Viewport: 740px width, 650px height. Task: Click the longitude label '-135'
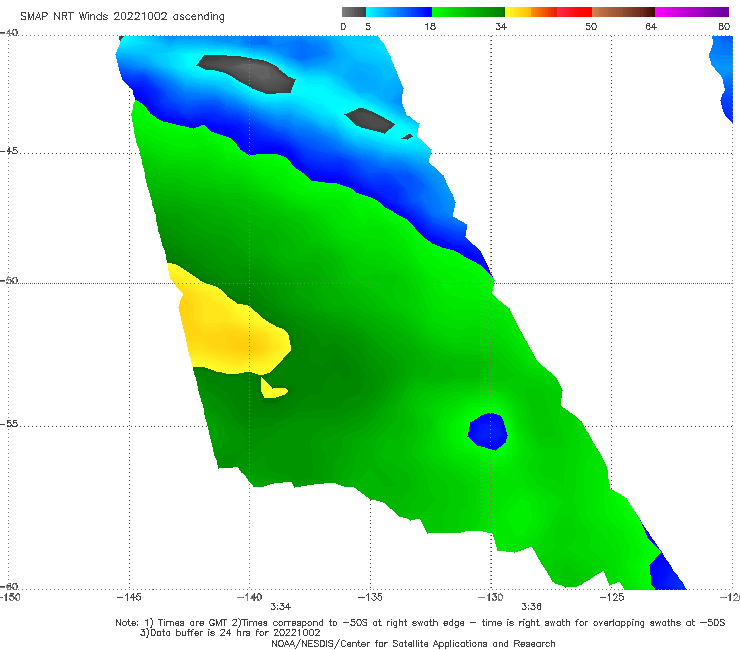(x=370, y=597)
